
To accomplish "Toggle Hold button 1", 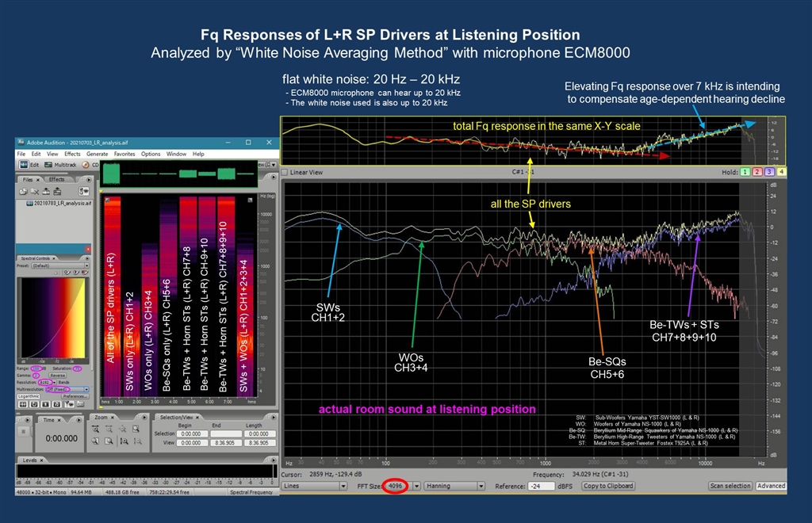I will click(745, 172).
